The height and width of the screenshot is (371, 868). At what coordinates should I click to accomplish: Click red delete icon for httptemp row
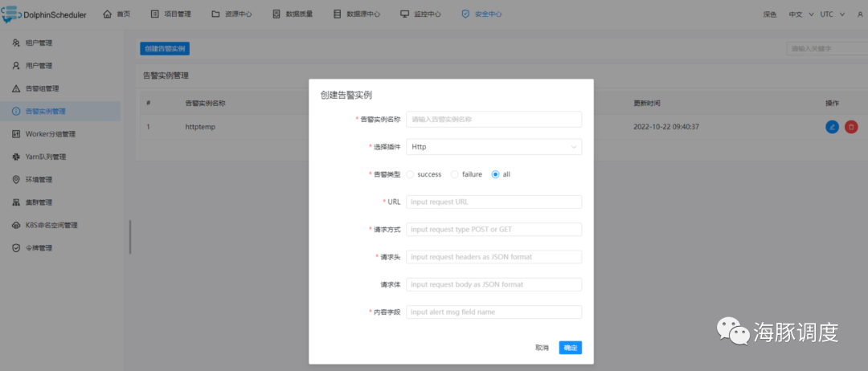(x=851, y=127)
